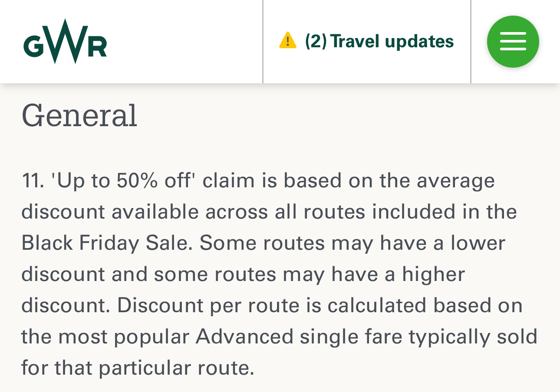Open the green hamburger menu
Image resolution: width=560 pixels, height=392 pixels.
coord(513,42)
